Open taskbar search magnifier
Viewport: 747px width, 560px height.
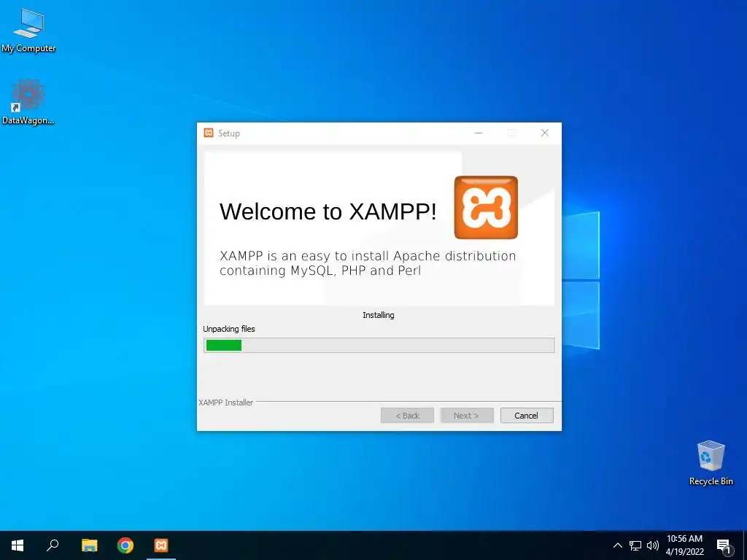(x=53, y=545)
